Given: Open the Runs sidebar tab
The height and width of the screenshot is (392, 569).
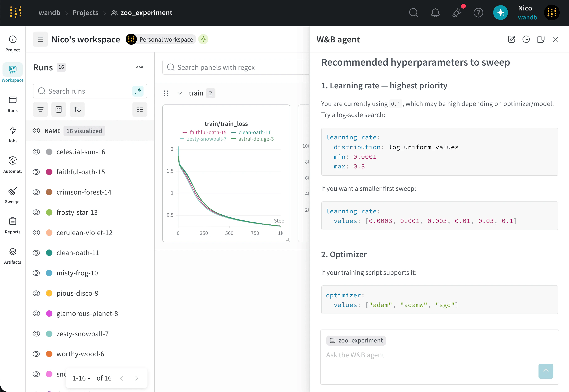Looking at the screenshot, I should (13, 104).
